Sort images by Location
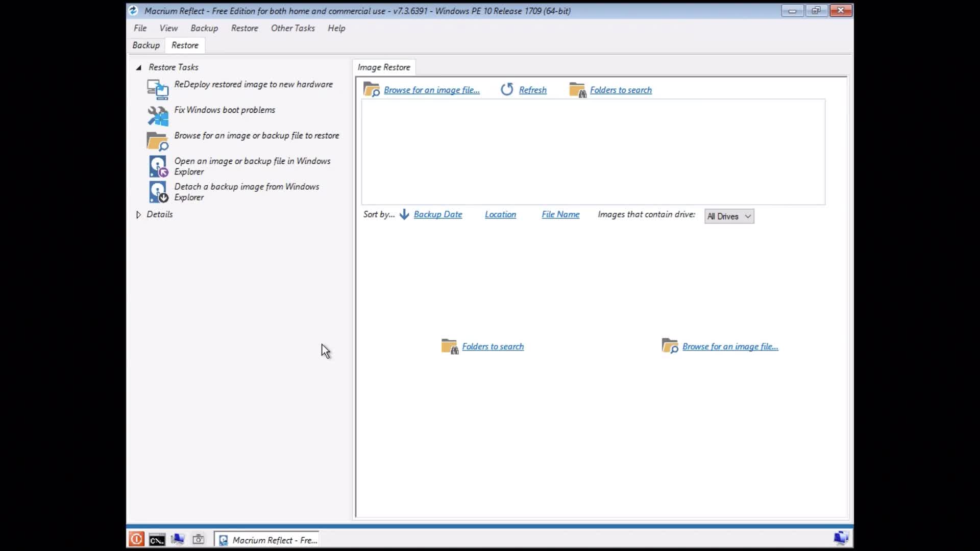Screen dimensions: 980x551 click(x=500, y=214)
